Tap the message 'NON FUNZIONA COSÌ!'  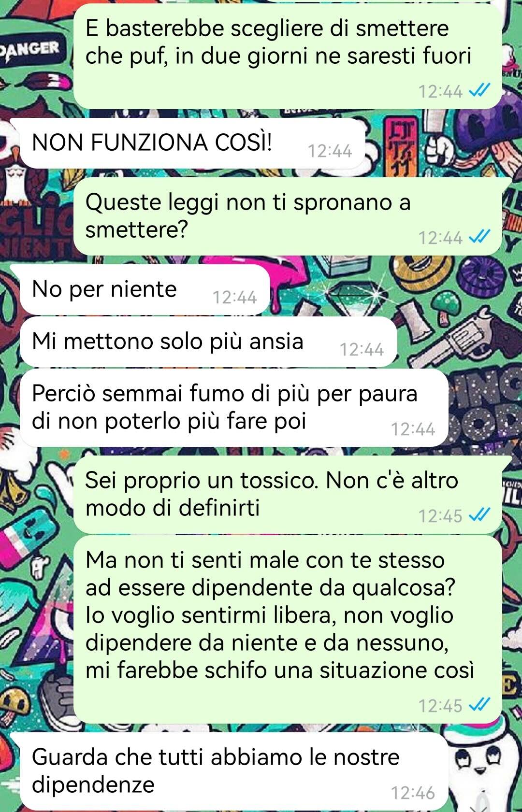192,143
